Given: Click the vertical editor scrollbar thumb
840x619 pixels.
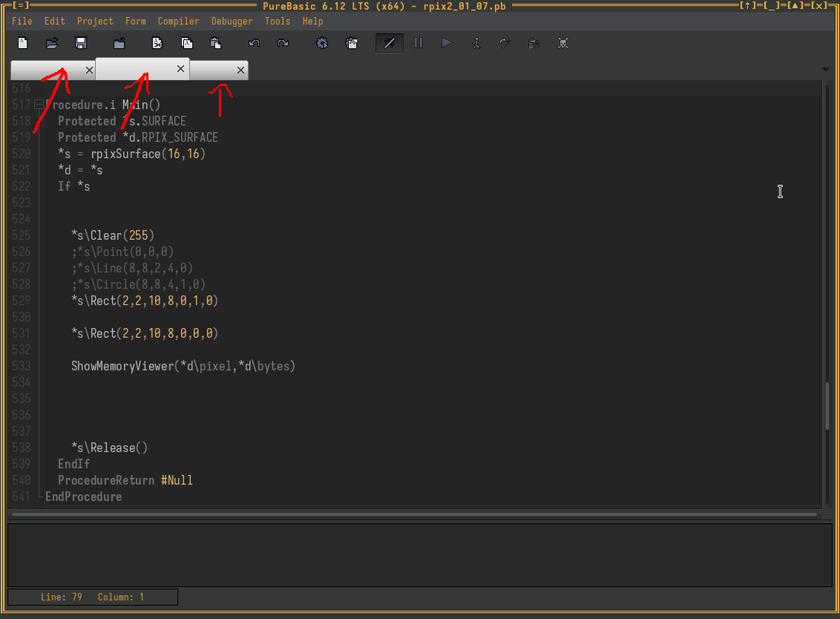Looking at the screenshot, I should (x=827, y=405).
